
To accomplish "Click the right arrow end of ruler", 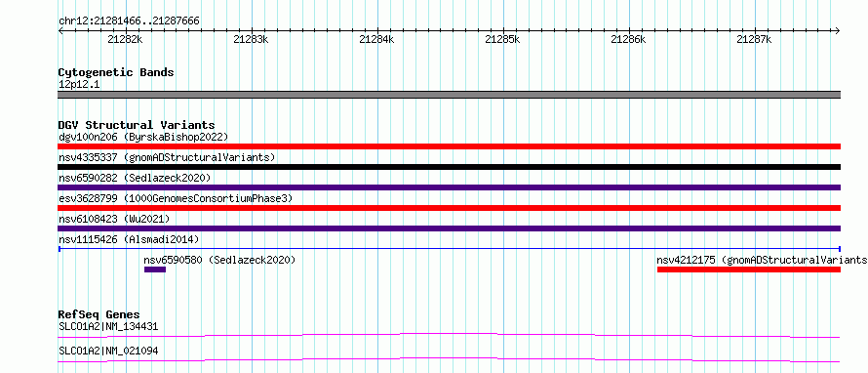I will (838, 31).
